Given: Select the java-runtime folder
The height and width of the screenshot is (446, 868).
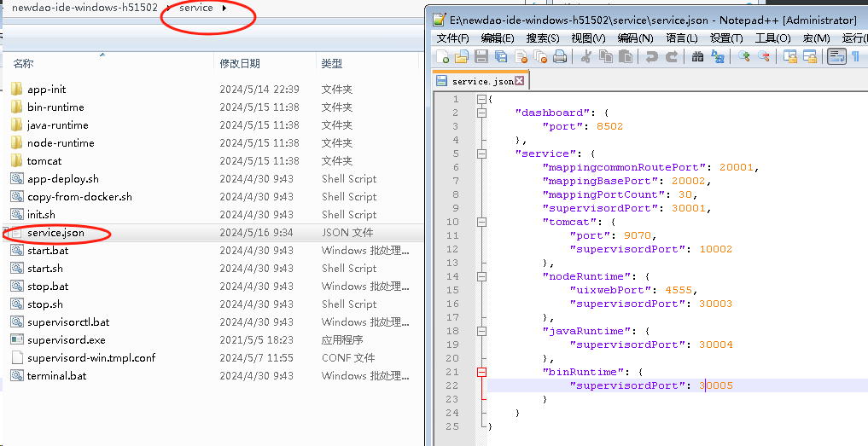Looking at the screenshot, I should pos(57,125).
